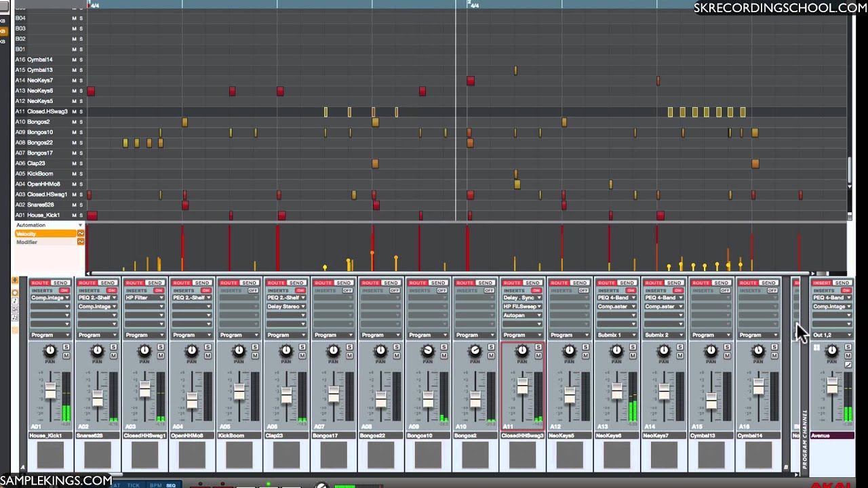Switch to SEND tab on channel A11
Viewport: 868px width, 488px height.
[532, 283]
